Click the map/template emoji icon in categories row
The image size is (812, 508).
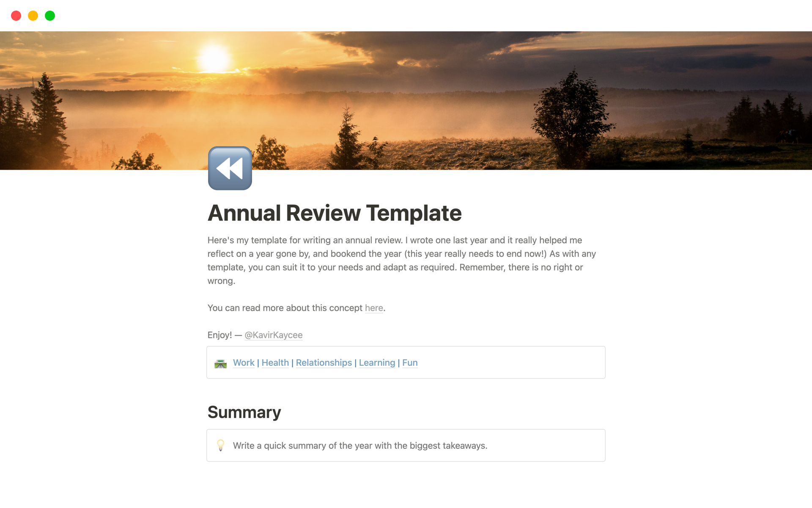pos(221,362)
